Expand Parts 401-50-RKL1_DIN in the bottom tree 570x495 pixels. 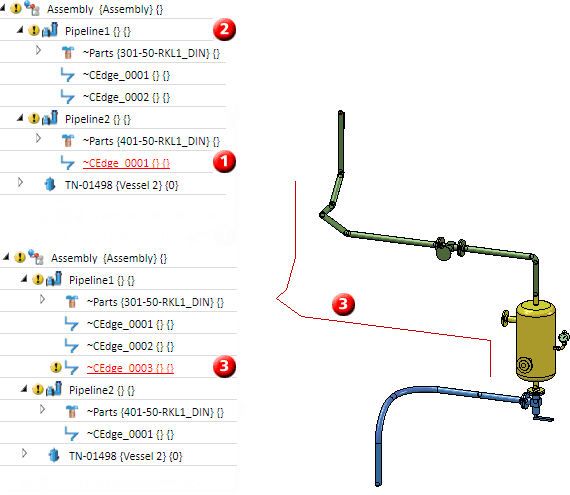point(43,409)
